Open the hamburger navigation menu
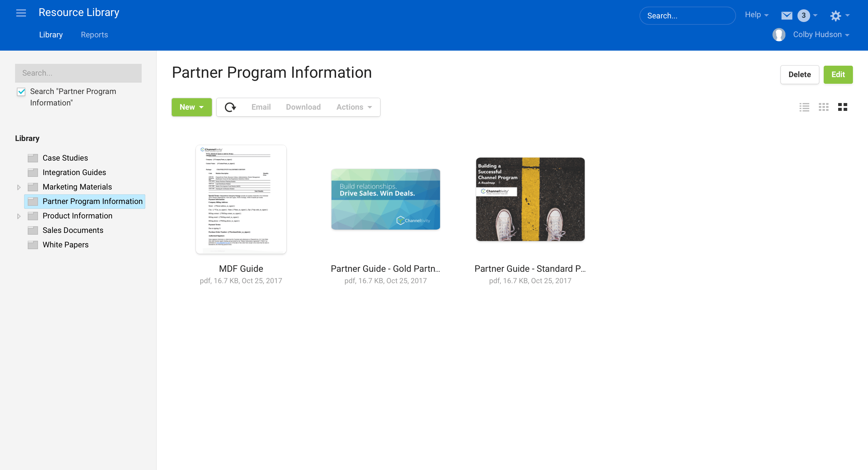 pyautogui.click(x=21, y=13)
